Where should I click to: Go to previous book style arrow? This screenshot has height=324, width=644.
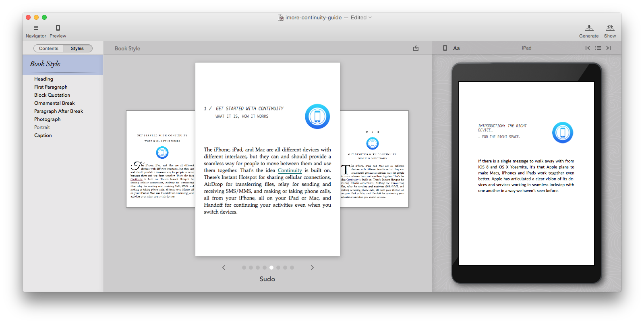(224, 268)
